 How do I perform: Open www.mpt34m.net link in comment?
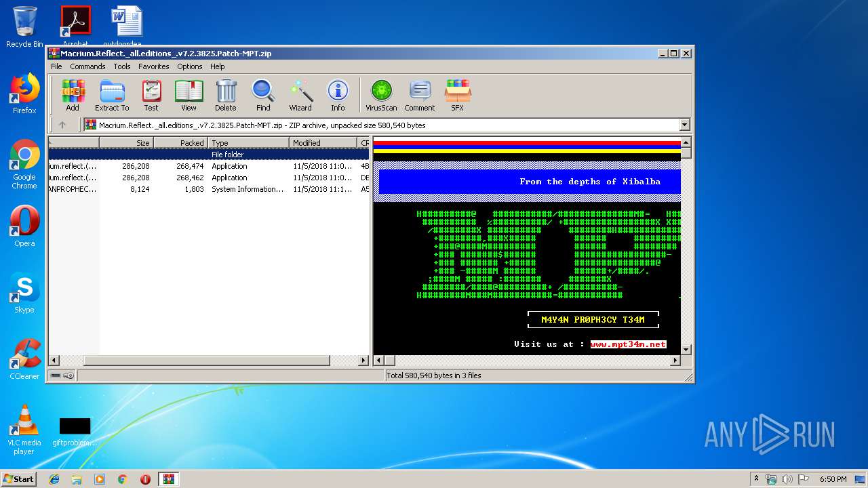[628, 344]
